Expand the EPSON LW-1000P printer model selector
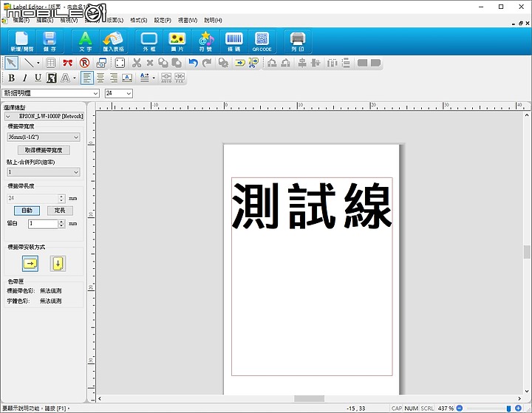This screenshot has height=413, width=532. click(x=44, y=116)
